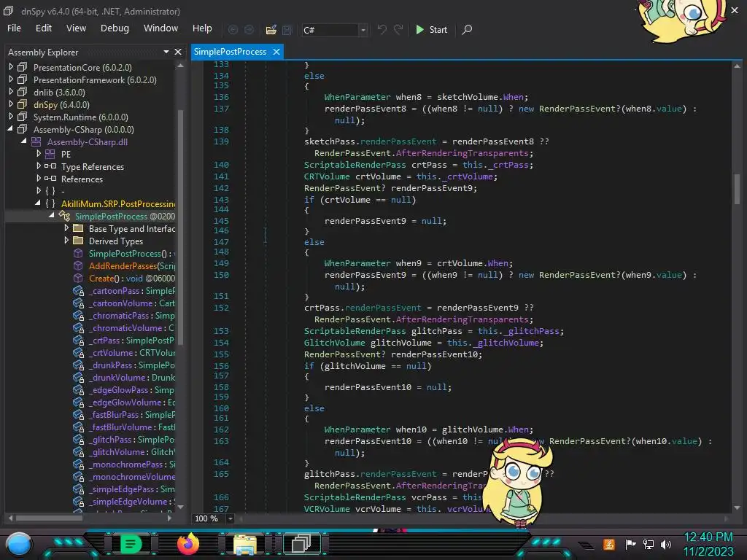The image size is (747, 560).
Task: Expand Base Type and Interfaces folder
Action: (x=66, y=228)
